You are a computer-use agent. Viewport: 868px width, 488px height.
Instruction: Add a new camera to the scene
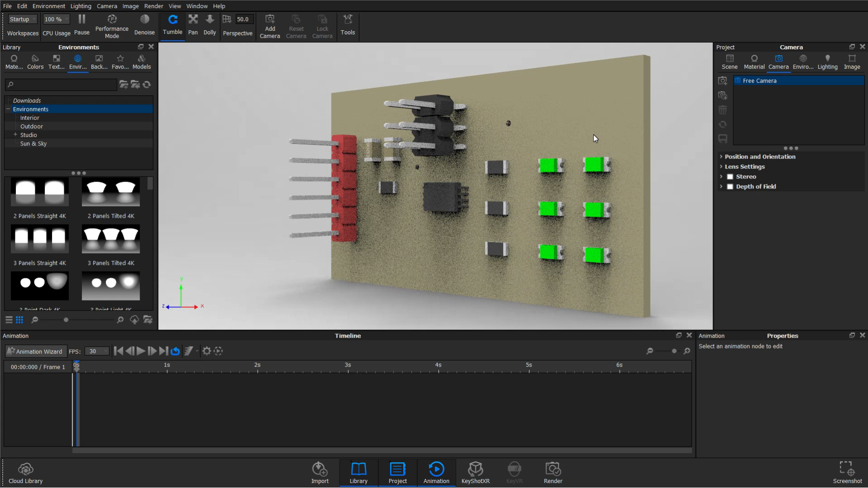(270, 26)
